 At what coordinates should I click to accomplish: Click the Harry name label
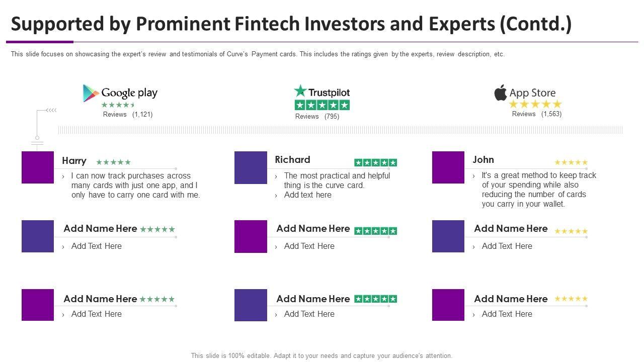pos(74,161)
